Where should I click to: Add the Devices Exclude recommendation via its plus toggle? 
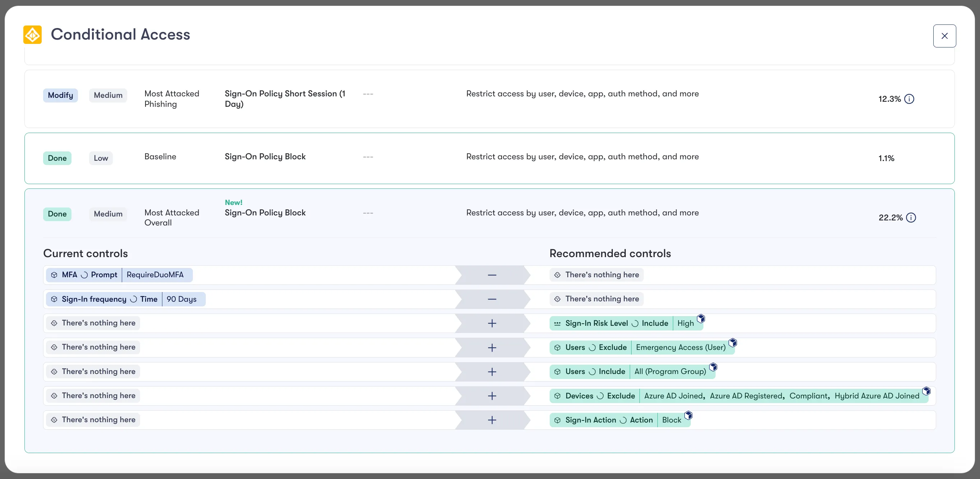click(x=492, y=396)
